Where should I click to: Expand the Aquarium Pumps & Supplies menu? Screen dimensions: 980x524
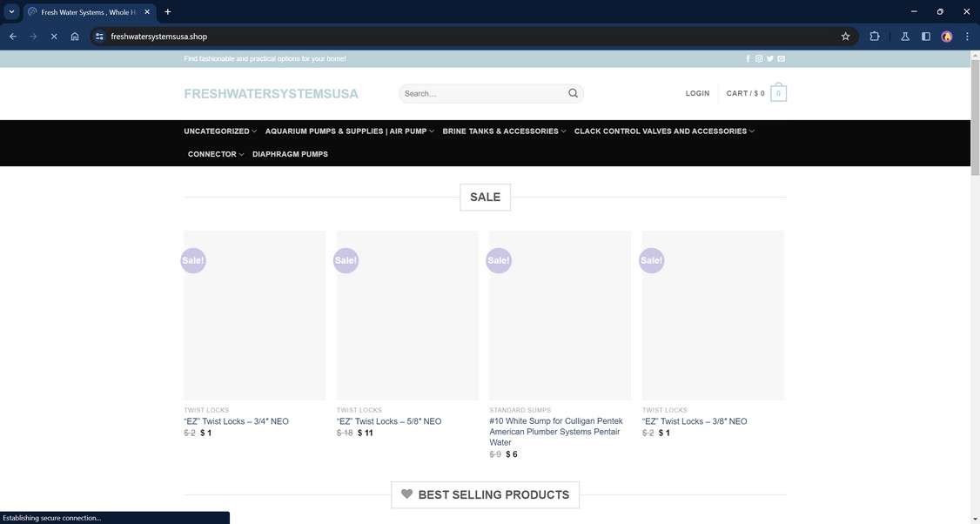[346, 131]
